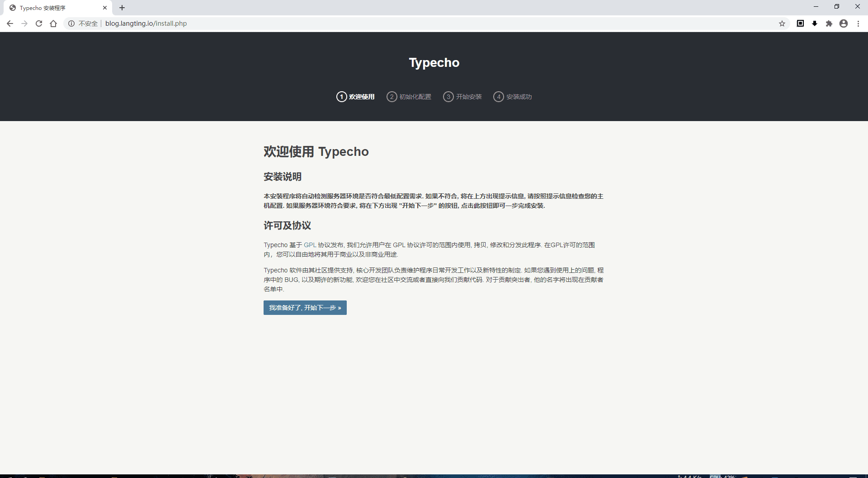Click the 许可及协议 heading
The image size is (868, 478).
(287, 225)
